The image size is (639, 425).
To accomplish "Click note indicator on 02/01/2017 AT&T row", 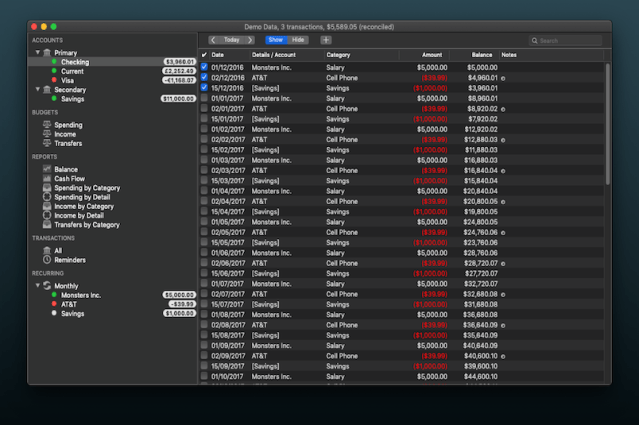I will [x=503, y=109].
